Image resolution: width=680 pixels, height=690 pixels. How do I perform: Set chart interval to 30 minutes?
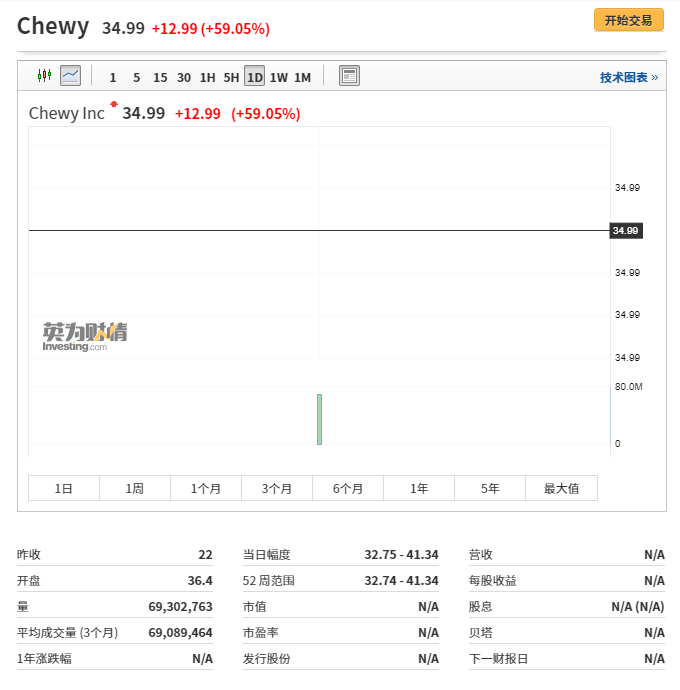(x=184, y=78)
